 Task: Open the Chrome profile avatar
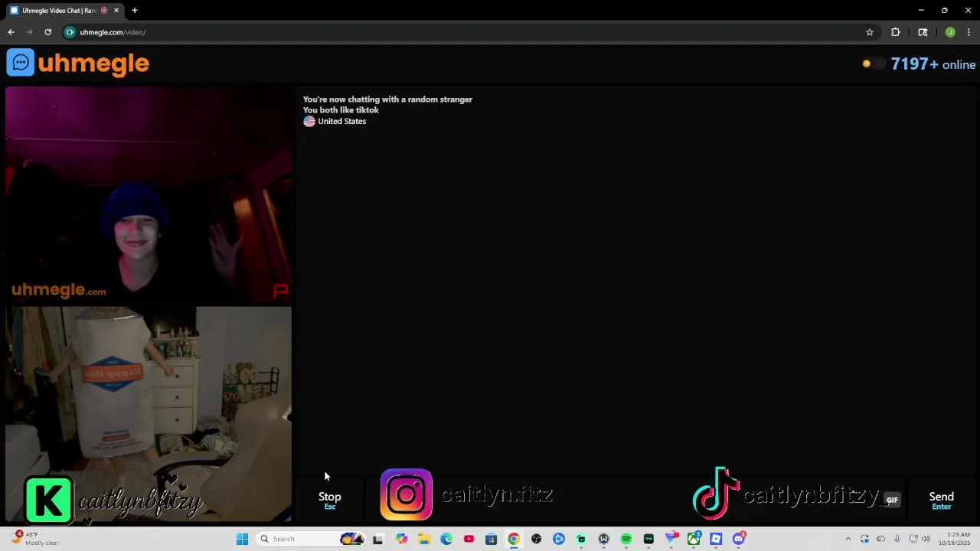950,32
